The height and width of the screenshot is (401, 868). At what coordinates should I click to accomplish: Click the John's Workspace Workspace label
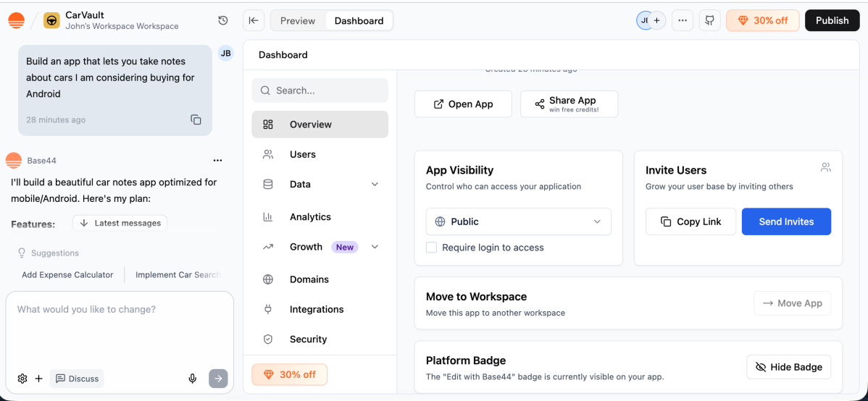tap(122, 26)
